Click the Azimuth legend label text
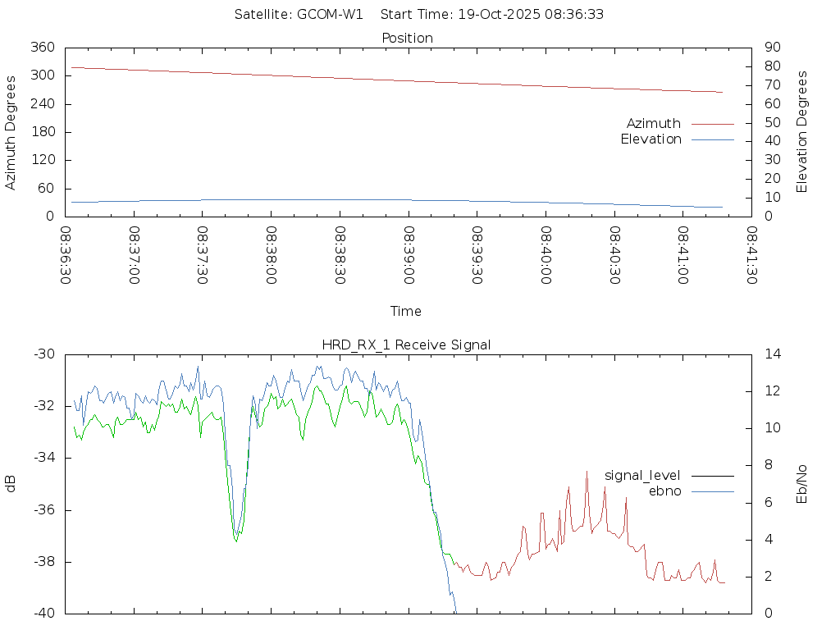840x630 pixels. (653, 124)
